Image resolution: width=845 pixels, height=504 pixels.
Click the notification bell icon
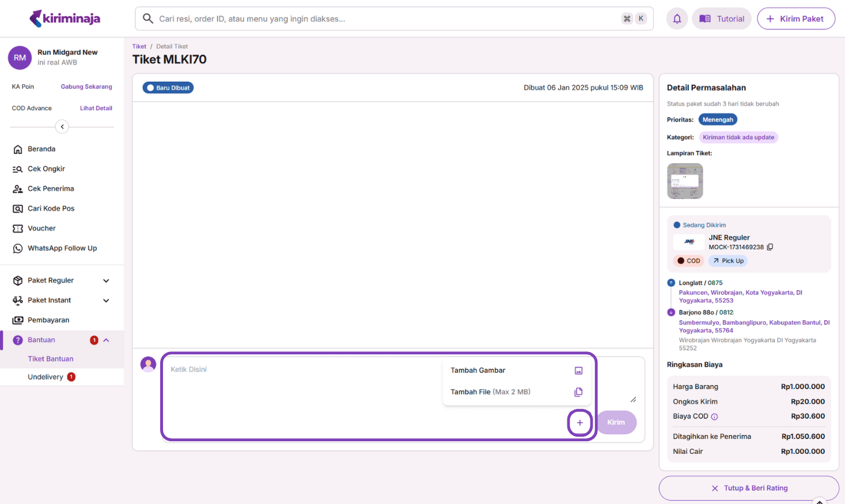677,19
